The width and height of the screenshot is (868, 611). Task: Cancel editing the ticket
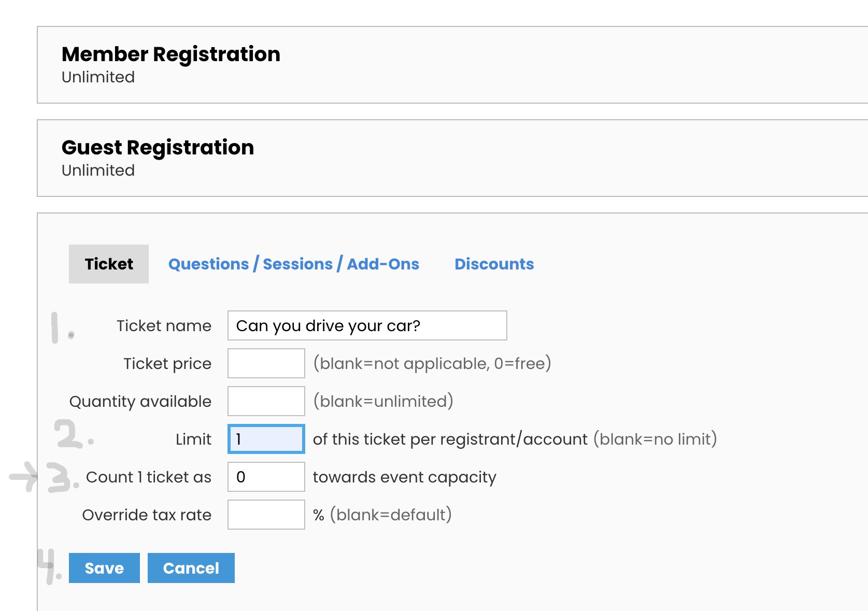coord(191,568)
